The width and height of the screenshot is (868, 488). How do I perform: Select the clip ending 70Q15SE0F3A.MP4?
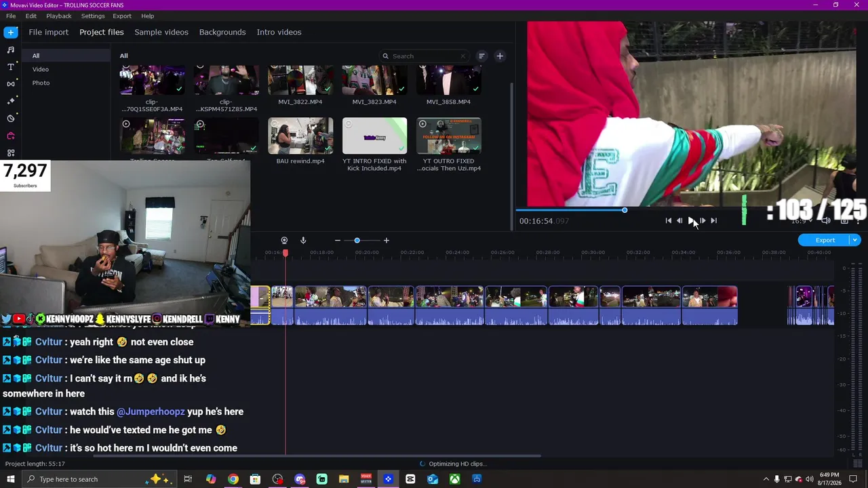(152, 80)
